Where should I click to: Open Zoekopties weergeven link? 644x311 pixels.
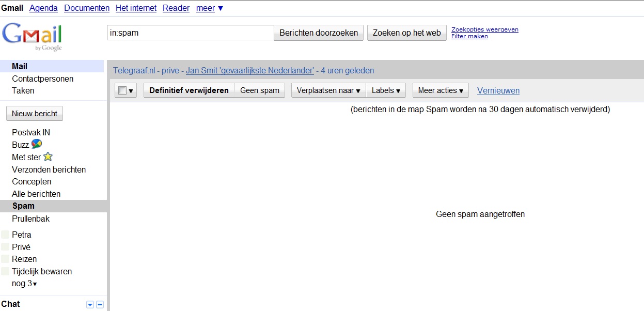pyautogui.click(x=485, y=29)
